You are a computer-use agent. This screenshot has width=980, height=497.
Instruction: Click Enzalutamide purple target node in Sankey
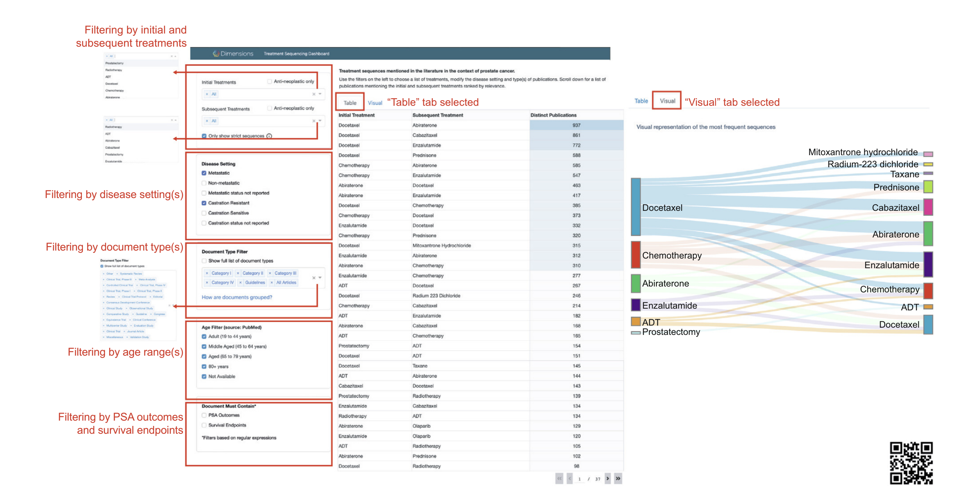pos(928,264)
